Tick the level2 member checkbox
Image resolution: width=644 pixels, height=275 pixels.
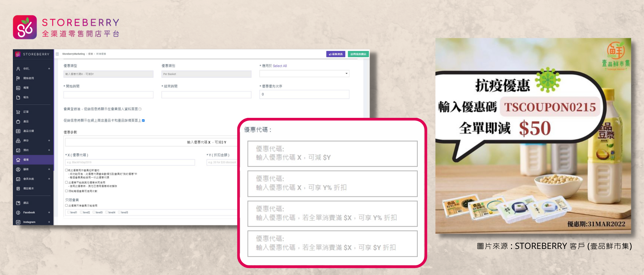(81, 212)
